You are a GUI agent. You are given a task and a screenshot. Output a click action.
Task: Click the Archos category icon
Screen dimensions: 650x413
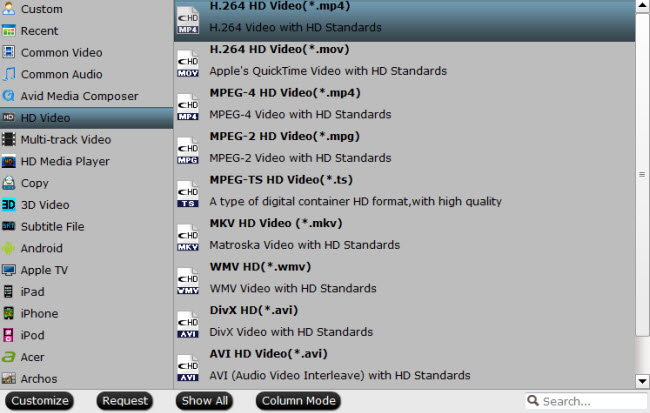8,378
